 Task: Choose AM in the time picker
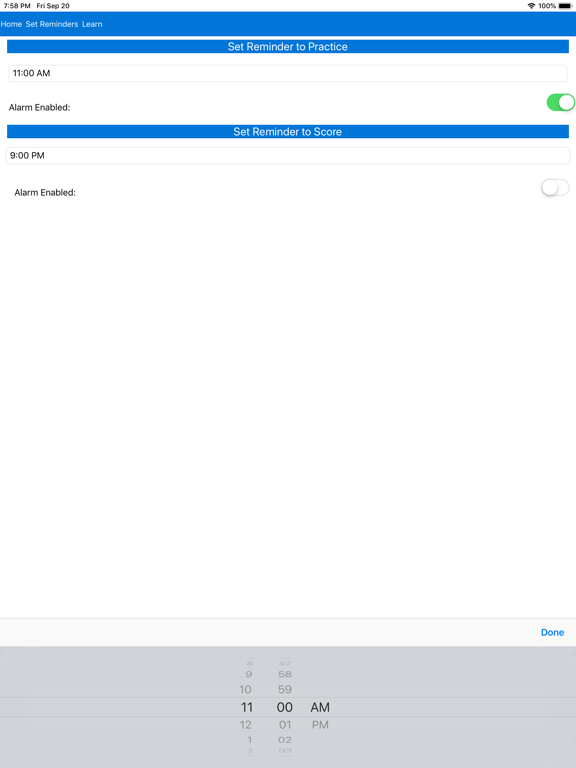(320, 707)
